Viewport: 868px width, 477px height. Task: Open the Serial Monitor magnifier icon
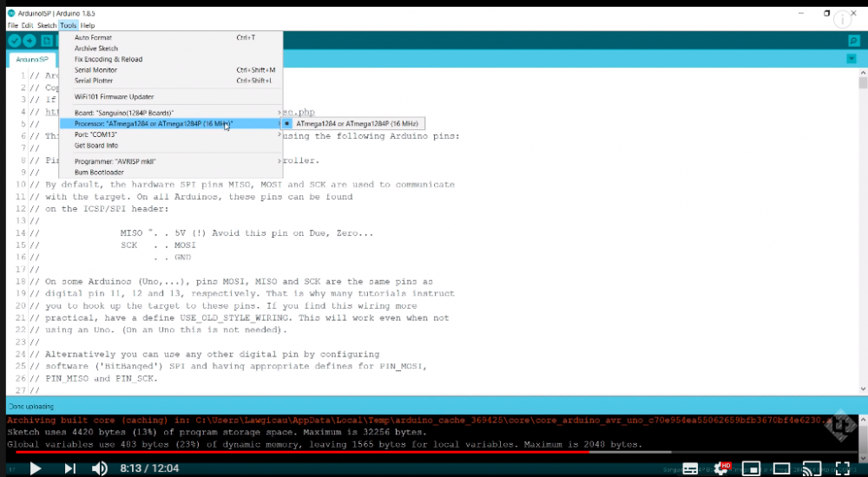[853, 41]
